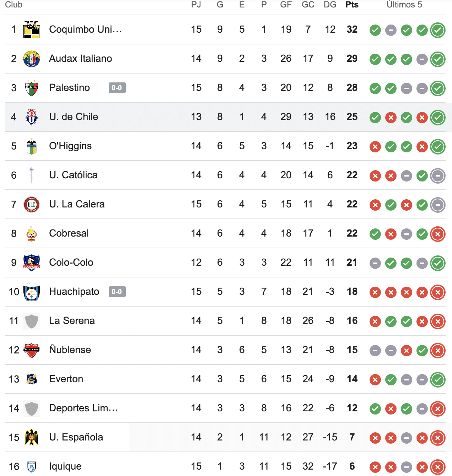The image size is (452, 476).
Task: Click the Iquique club crest
Action: point(32,466)
